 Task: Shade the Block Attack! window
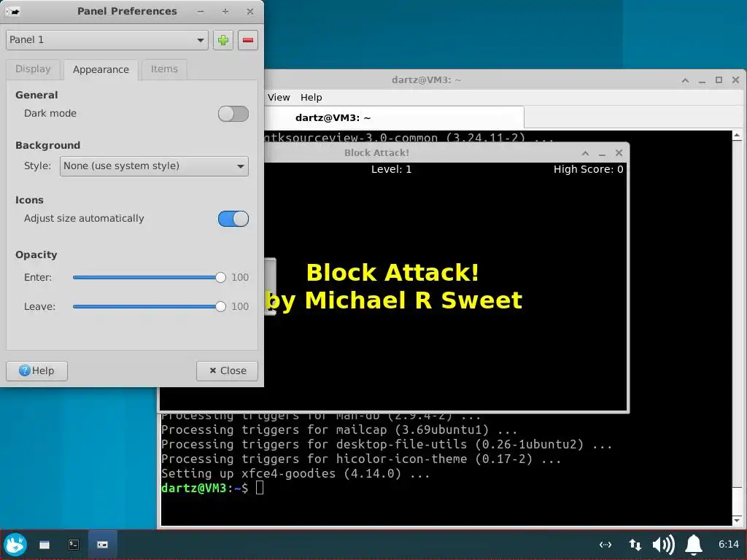coord(586,153)
